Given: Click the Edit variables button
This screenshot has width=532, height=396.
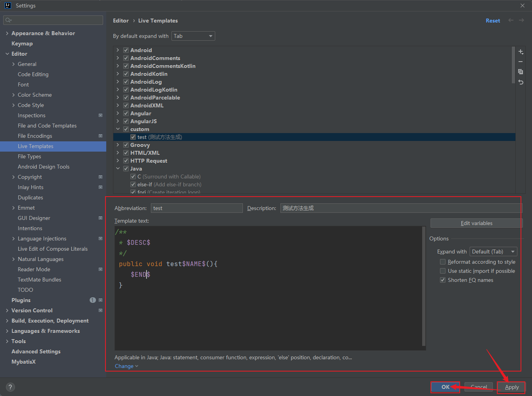Looking at the screenshot, I should [x=476, y=223].
